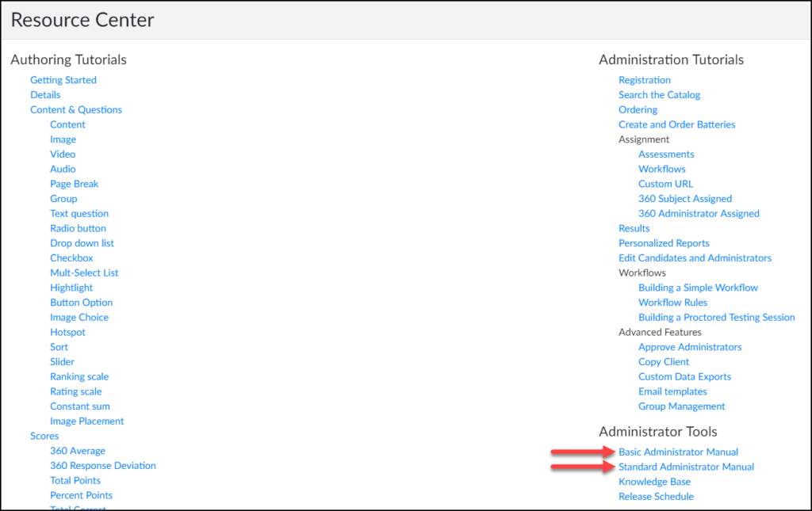
Task: Open the Checkbox tutorial link
Action: [71, 258]
